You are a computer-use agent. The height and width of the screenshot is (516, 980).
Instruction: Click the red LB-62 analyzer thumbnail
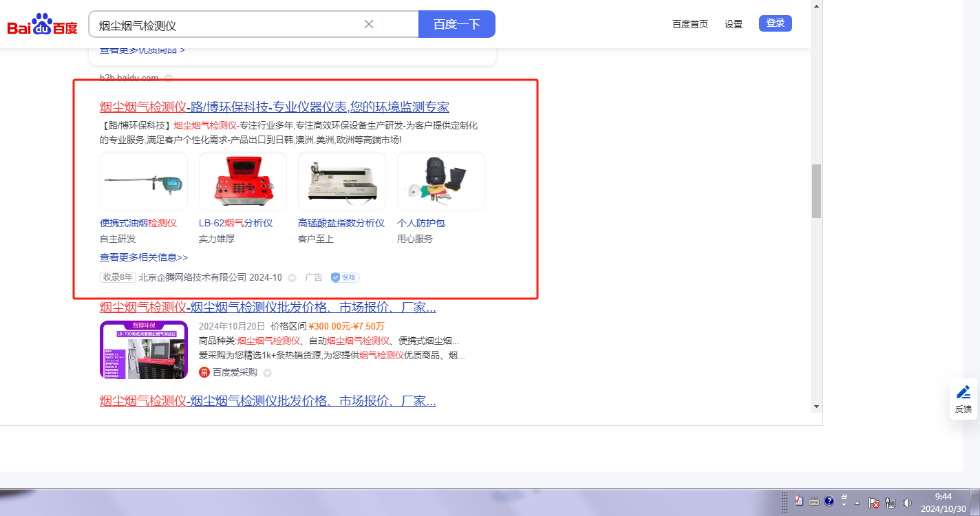[x=243, y=182]
